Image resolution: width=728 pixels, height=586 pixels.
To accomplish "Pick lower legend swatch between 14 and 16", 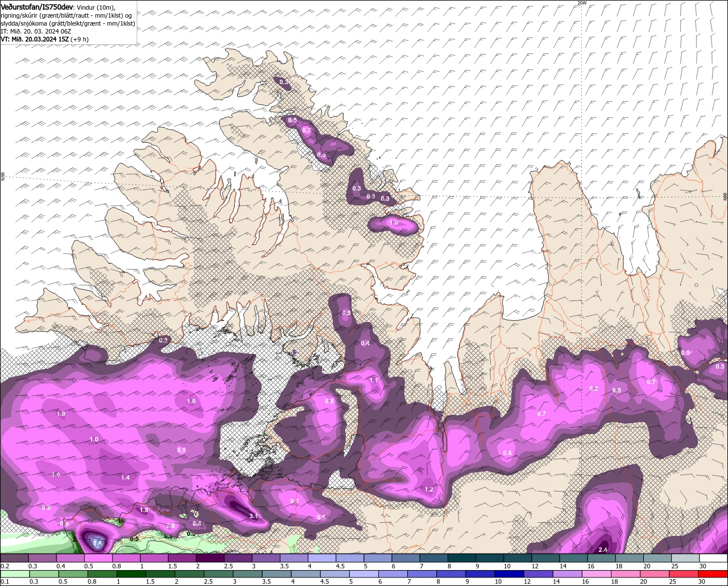I will (x=567, y=573).
